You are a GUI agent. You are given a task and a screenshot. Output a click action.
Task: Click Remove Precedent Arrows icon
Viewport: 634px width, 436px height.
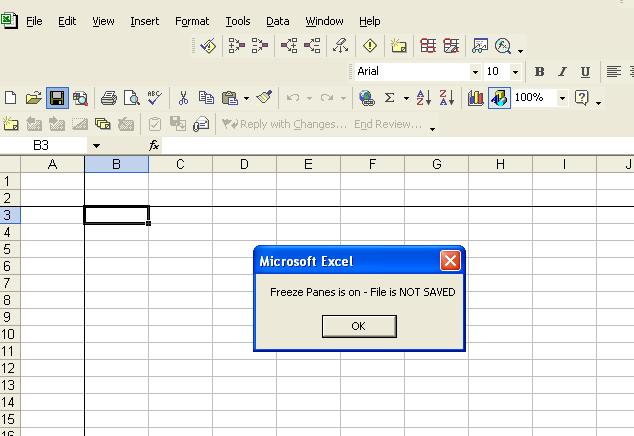[x=260, y=46]
